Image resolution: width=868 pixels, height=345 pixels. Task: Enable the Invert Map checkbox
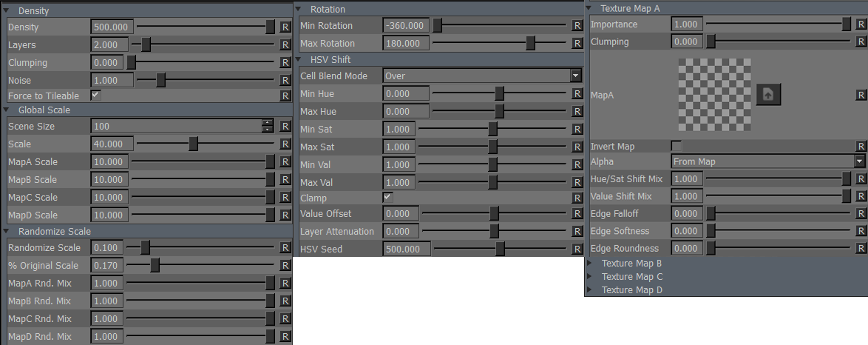click(x=676, y=146)
